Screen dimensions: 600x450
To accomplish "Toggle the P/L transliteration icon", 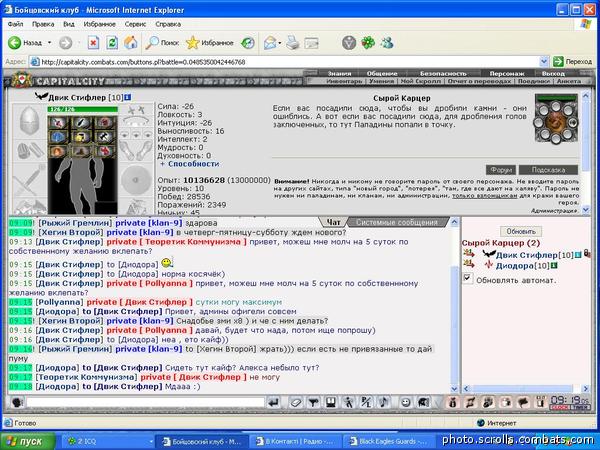I will point(366,402).
